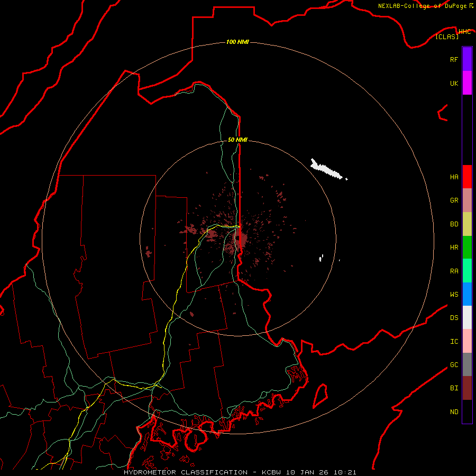Click the 100 NMI range ring label
Image resolution: width=476 pixels, height=476 pixels.
[x=237, y=42]
